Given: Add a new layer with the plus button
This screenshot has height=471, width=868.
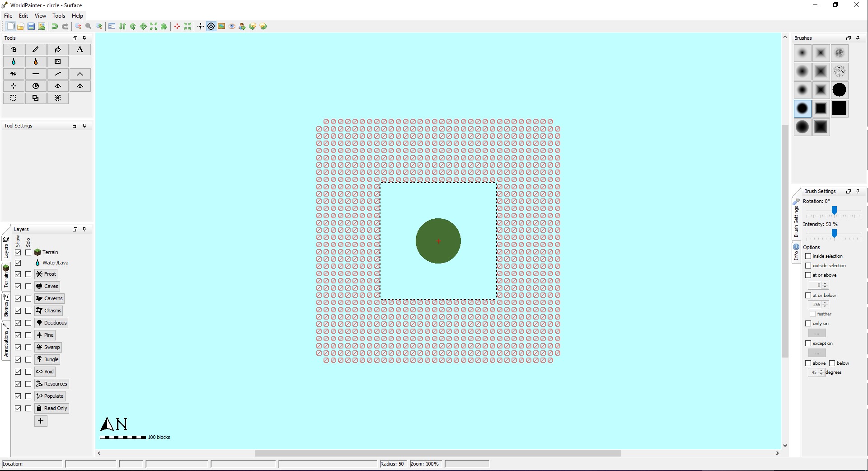Looking at the screenshot, I should pos(40,421).
